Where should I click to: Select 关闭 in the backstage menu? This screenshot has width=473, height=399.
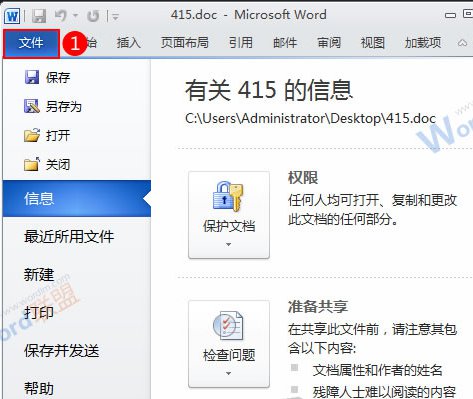click(58, 164)
